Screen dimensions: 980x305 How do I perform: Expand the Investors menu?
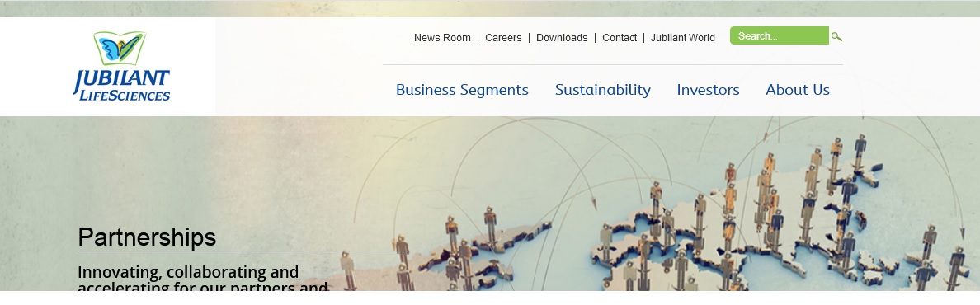tap(708, 90)
